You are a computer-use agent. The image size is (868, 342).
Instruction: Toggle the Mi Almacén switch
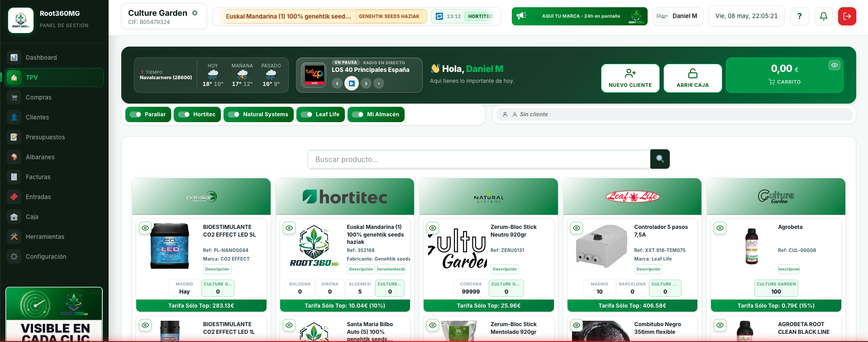[358, 114]
